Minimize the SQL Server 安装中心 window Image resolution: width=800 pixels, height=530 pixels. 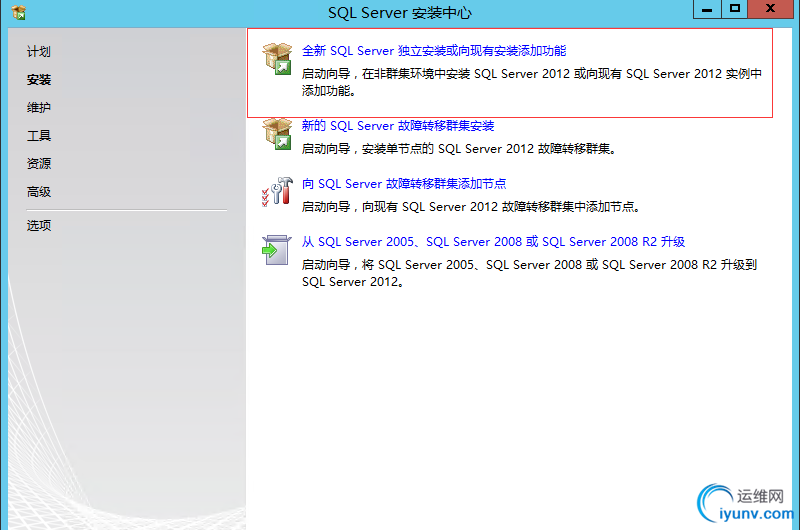click(x=707, y=9)
